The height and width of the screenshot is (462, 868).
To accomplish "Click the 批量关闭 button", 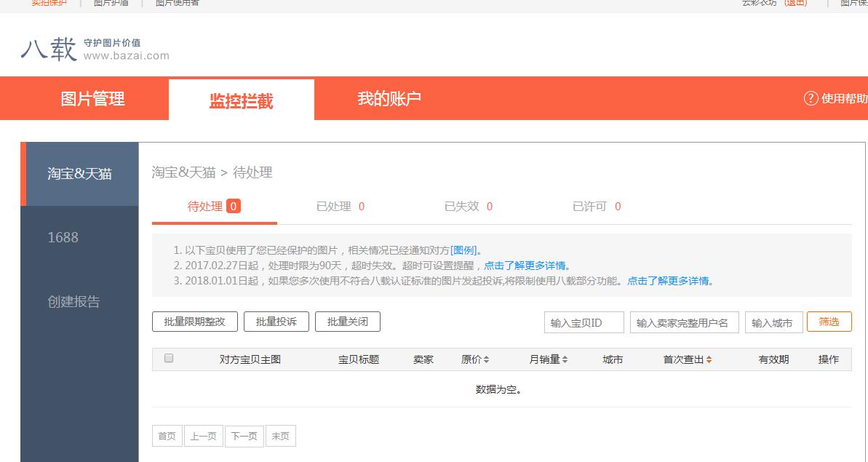I will [x=348, y=322].
